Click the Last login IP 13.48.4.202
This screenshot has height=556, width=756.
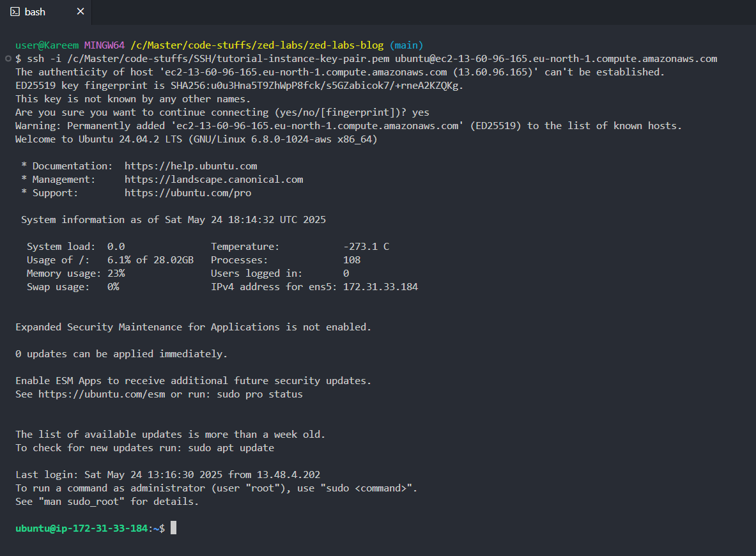point(288,474)
